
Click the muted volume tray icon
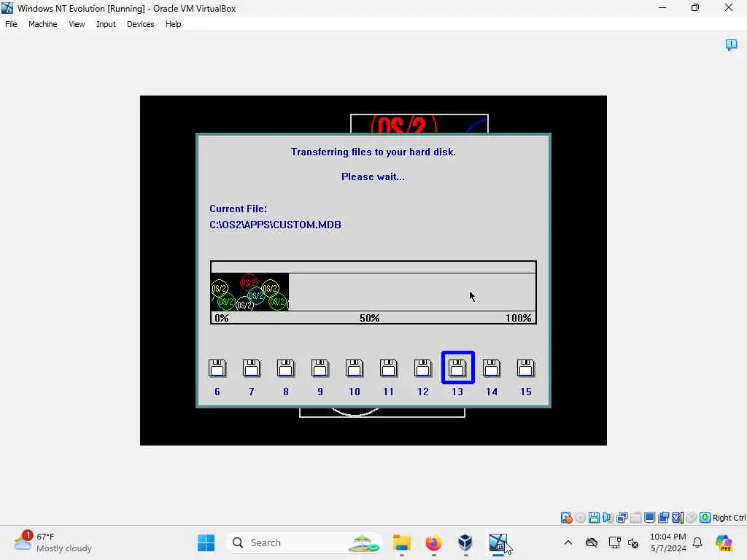(x=634, y=542)
